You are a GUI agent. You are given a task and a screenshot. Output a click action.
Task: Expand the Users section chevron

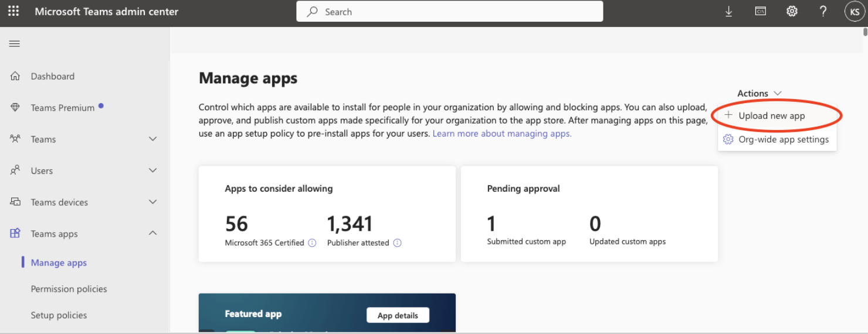point(153,171)
